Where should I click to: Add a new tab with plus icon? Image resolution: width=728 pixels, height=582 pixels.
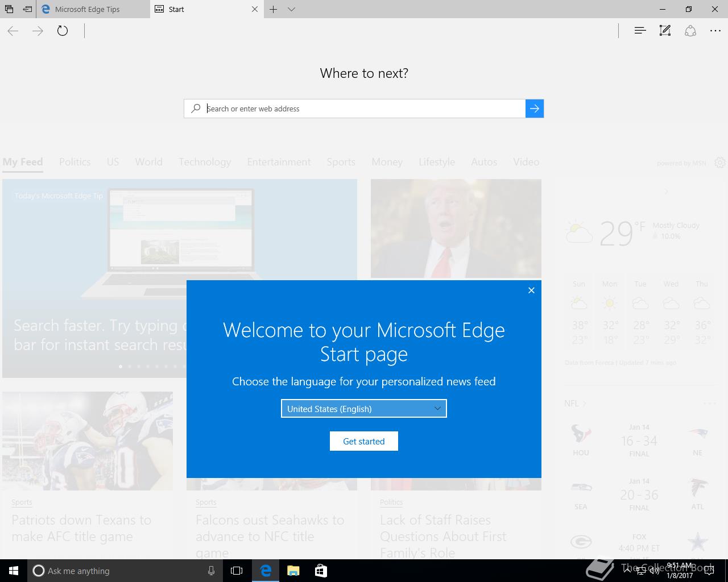point(274,9)
